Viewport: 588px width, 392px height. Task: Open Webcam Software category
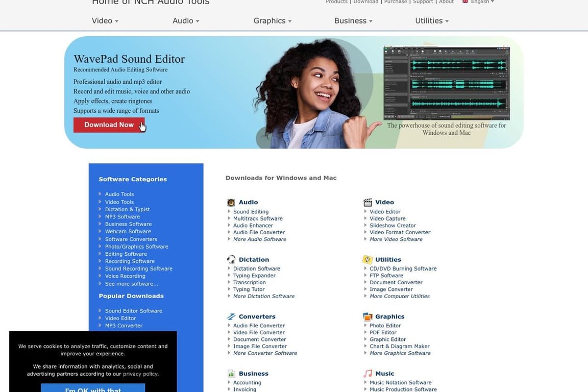[x=128, y=232]
